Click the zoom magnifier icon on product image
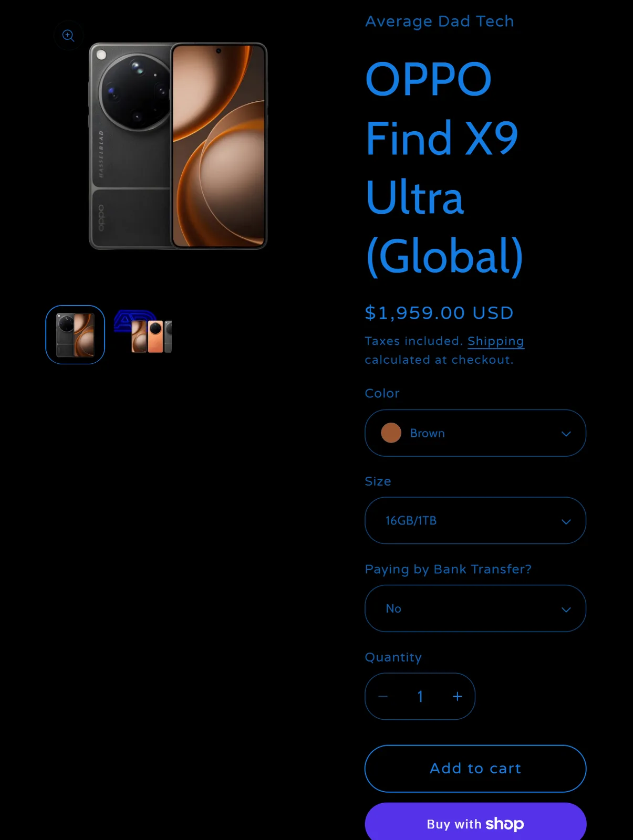The width and height of the screenshot is (633, 840). coord(68,35)
